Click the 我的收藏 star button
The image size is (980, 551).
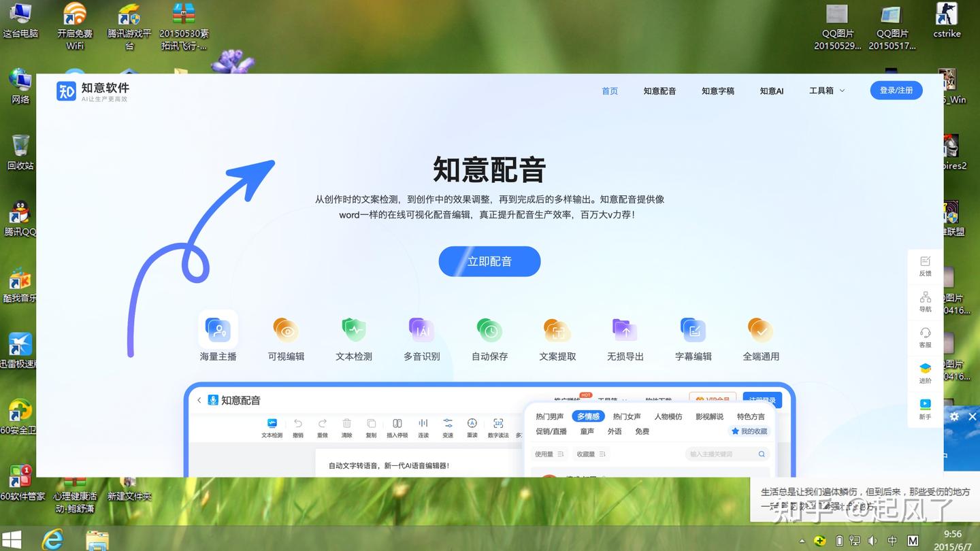coord(749,431)
